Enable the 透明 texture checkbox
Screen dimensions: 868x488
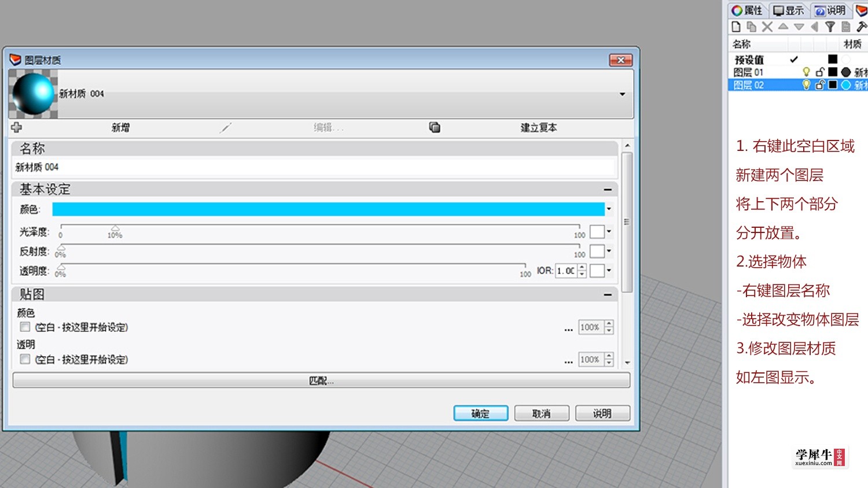(25, 359)
